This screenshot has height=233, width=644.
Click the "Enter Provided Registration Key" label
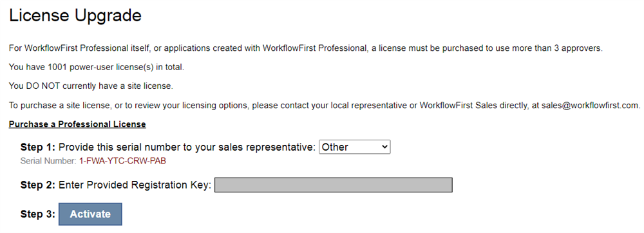[x=135, y=185]
